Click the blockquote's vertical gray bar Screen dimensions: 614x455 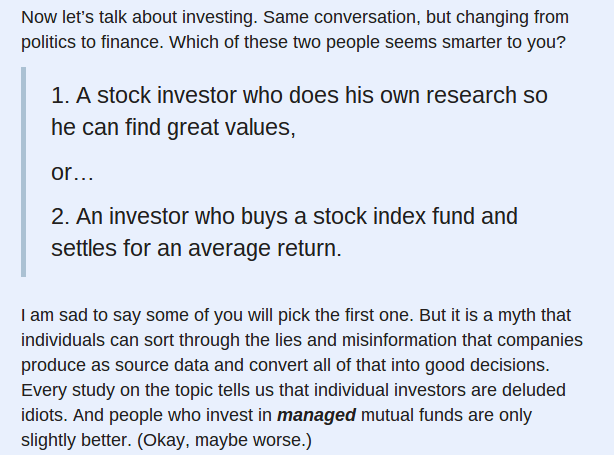[x=23, y=172]
